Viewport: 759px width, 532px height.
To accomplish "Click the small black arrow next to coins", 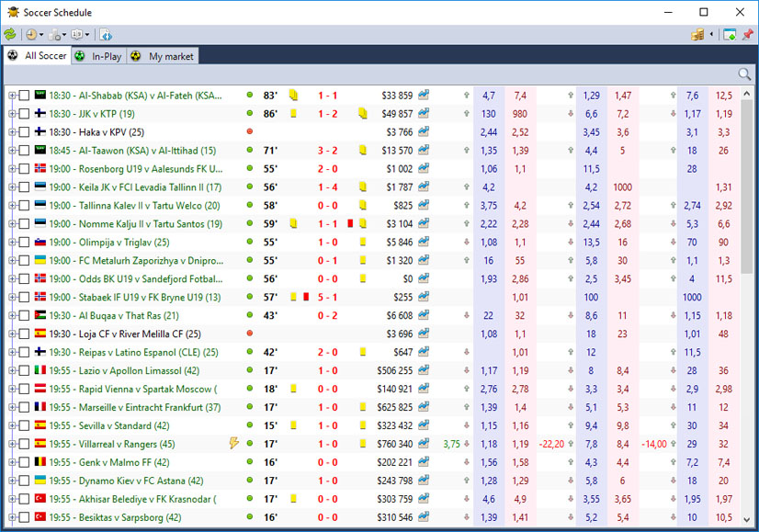I will [x=711, y=34].
